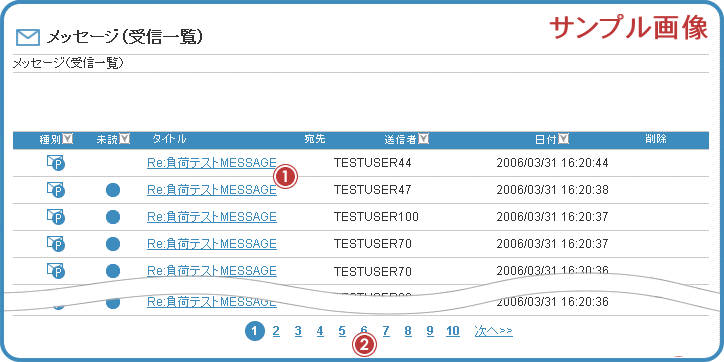Click 削除 column header
The width and height of the screenshot is (724, 362).
[x=656, y=139]
